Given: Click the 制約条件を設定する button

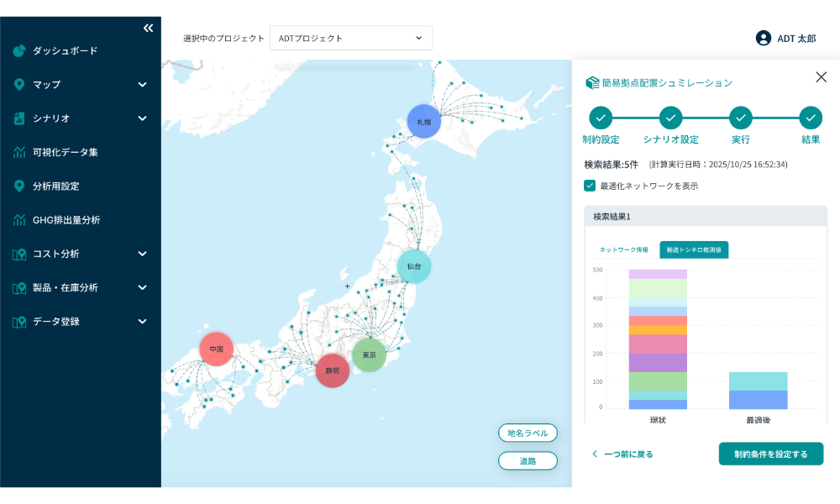Looking at the screenshot, I should [x=771, y=453].
